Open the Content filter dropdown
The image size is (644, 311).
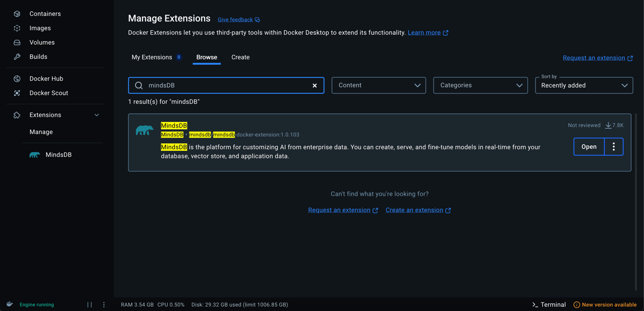click(379, 85)
